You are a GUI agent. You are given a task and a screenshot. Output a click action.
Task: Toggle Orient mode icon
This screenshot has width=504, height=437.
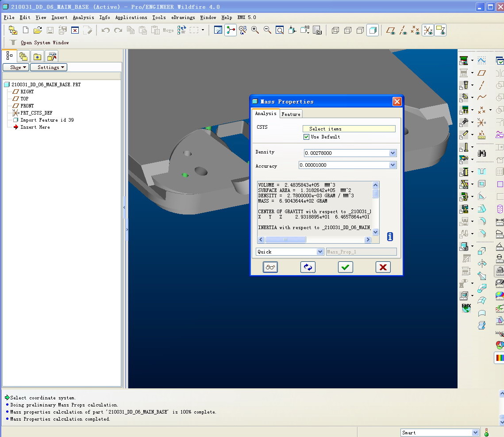[x=242, y=30]
